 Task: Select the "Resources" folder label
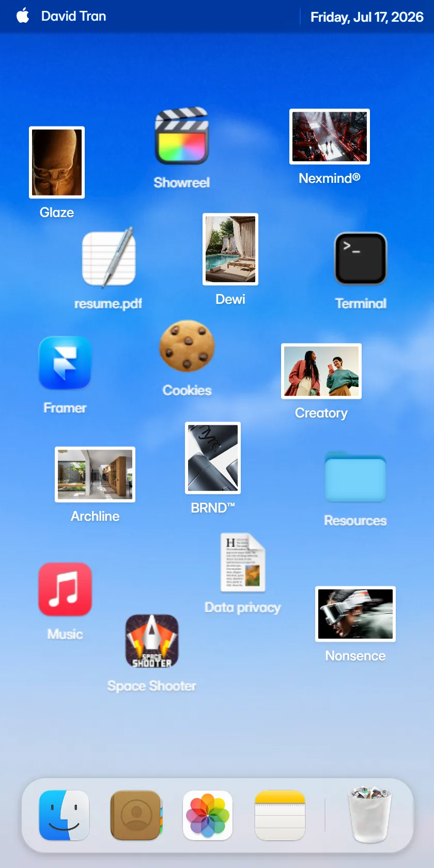click(355, 520)
